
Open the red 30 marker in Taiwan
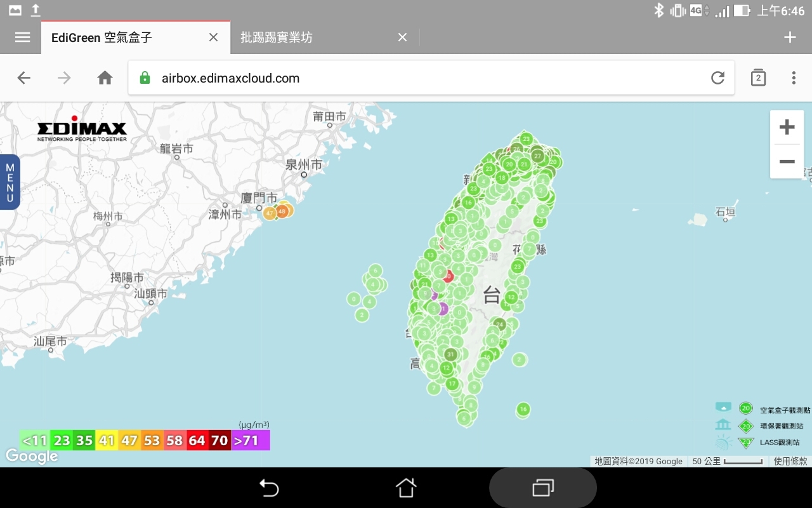pyautogui.click(x=448, y=276)
